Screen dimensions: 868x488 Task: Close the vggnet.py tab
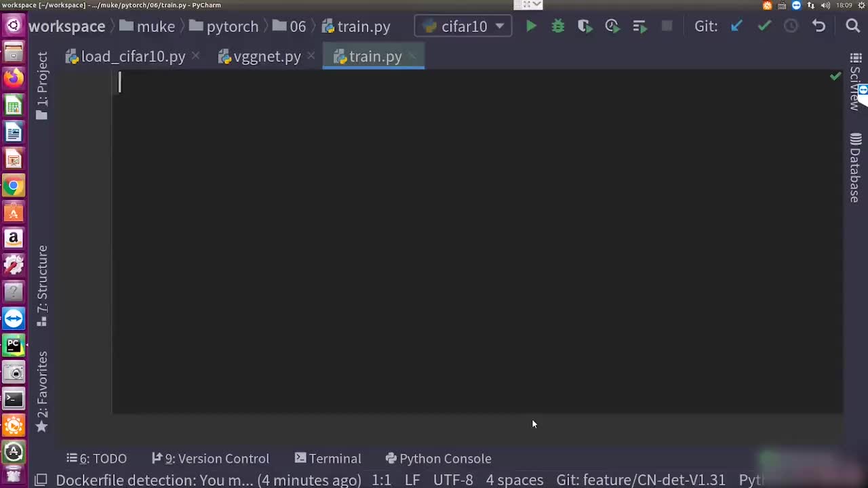point(311,56)
